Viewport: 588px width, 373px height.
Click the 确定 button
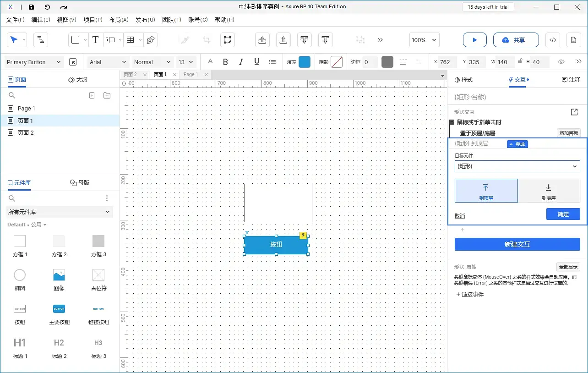(x=563, y=214)
